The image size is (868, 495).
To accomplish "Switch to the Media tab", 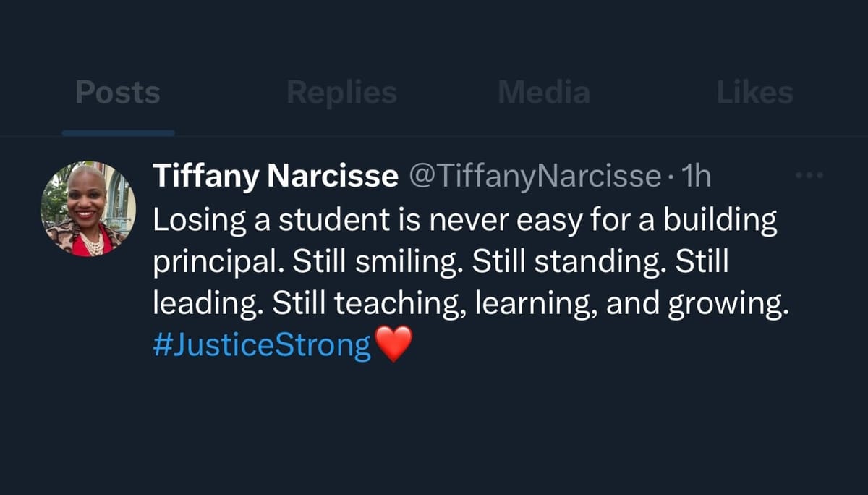I will tap(544, 93).
